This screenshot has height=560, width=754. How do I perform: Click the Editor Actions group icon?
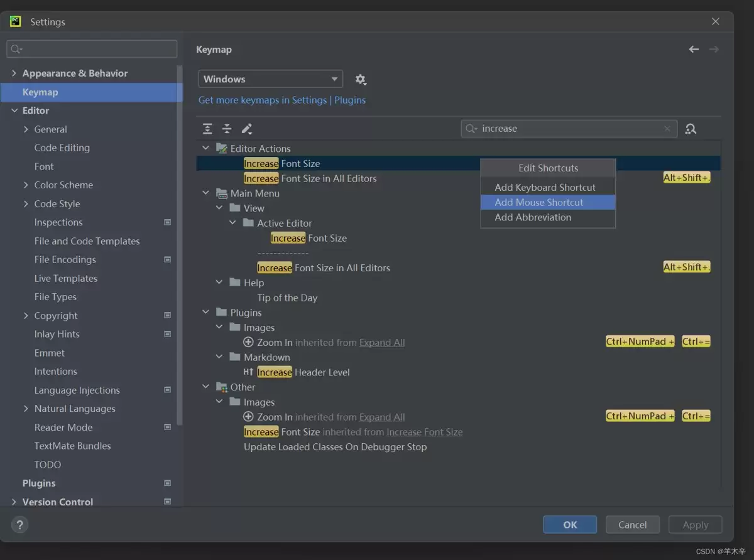(x=221, y=148)
